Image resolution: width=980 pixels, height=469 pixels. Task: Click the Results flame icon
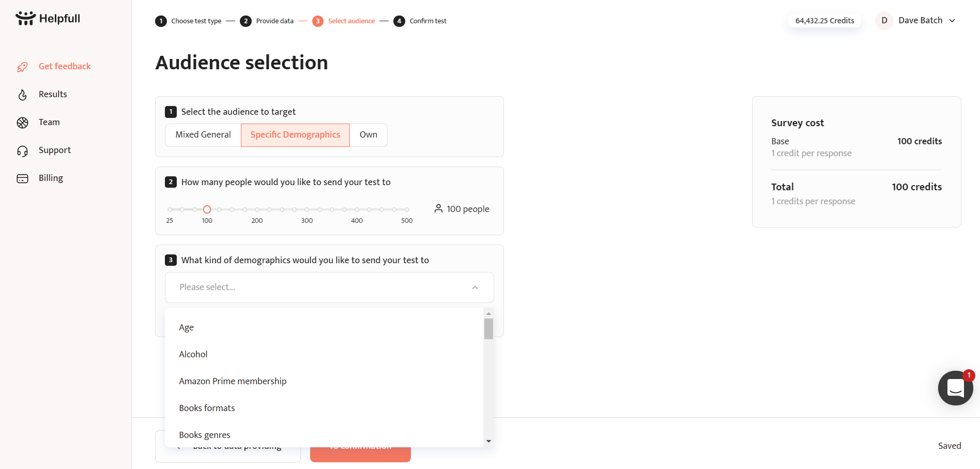[22, 95]
